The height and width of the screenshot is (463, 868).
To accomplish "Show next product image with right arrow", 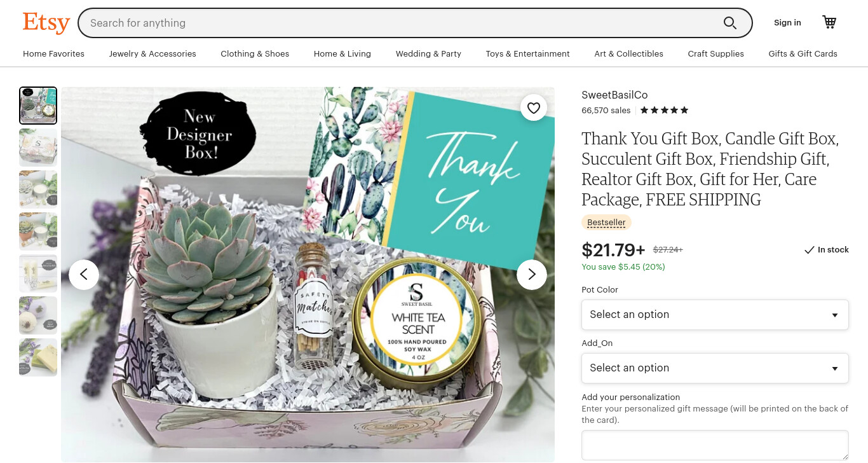I will [x=532, y=275].
